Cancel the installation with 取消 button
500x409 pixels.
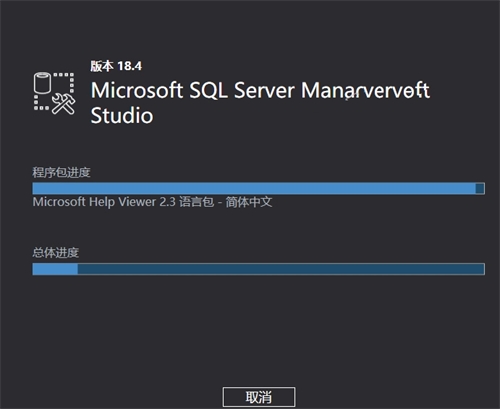pos(259,397)
